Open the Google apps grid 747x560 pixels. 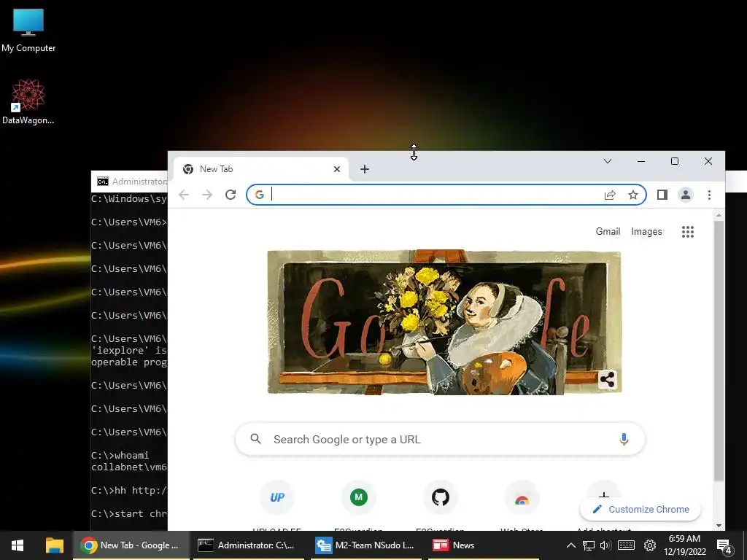687,231
